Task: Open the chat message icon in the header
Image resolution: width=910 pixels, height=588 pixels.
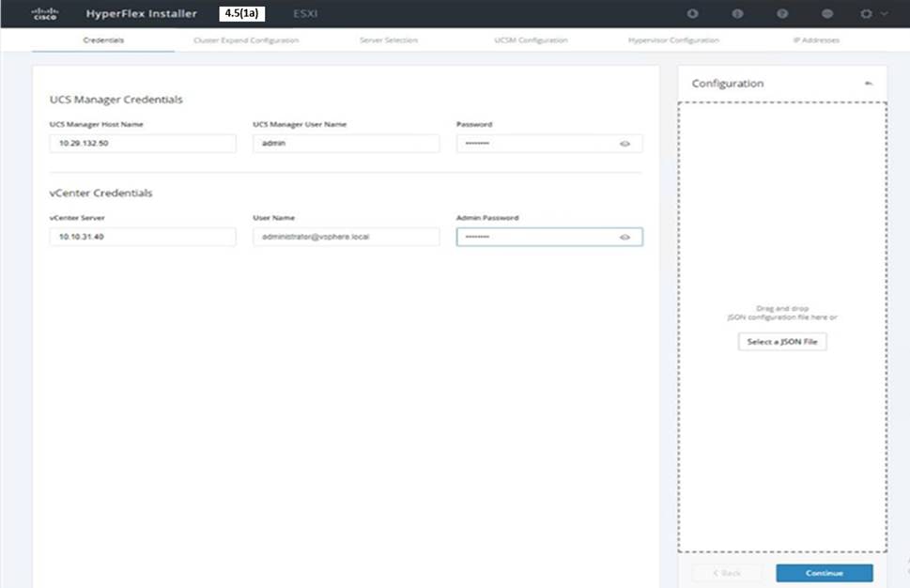Action: pyautogui.click(x=827, y=13)
